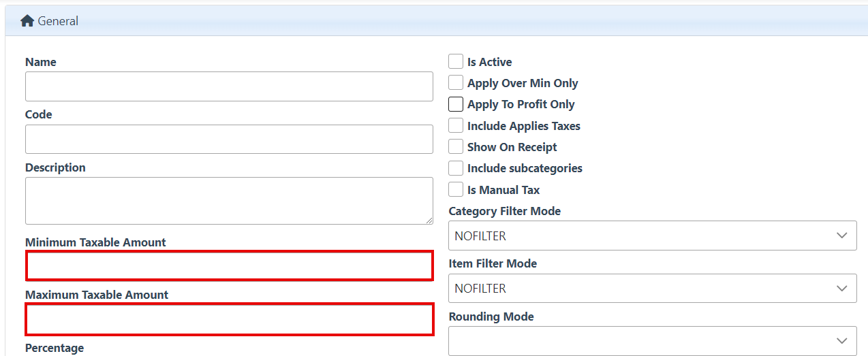Select the Minimum Taxable Amount field
This screenshot has height=356, width=868.
click(x=229, y=265)
